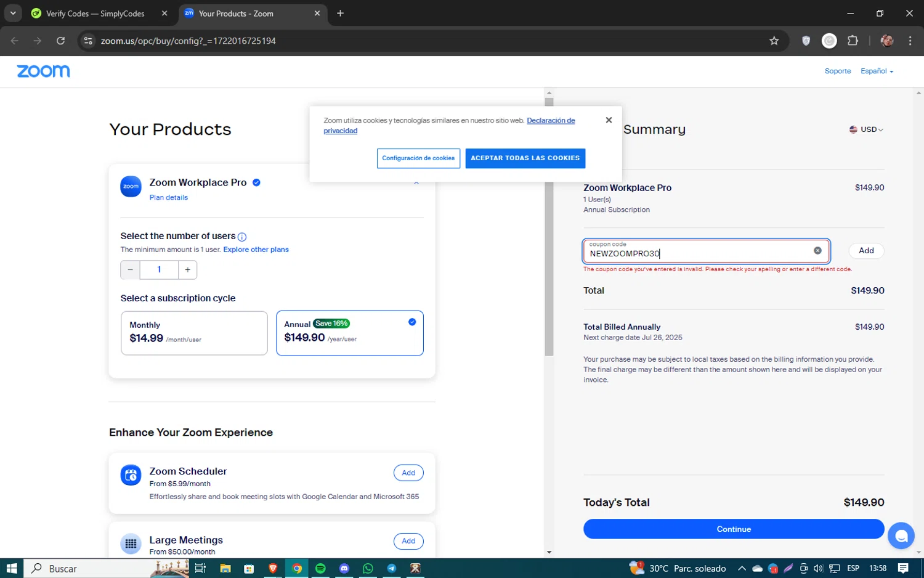Open a new browser tab
This screenshot has height=578, width=924.
pyautogui.click(x=340, y=13)
